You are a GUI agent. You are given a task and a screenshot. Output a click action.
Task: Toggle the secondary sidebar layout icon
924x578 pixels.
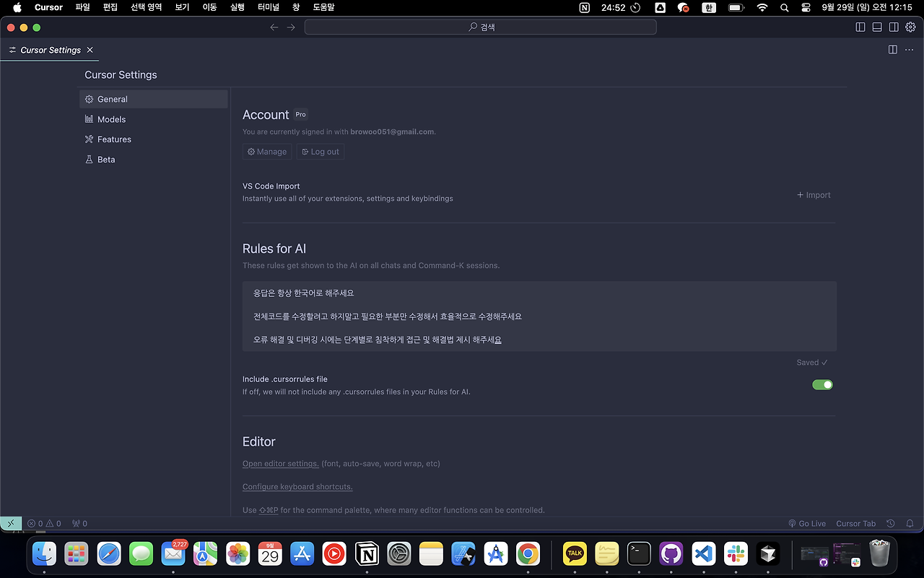[x=894, y=27]
